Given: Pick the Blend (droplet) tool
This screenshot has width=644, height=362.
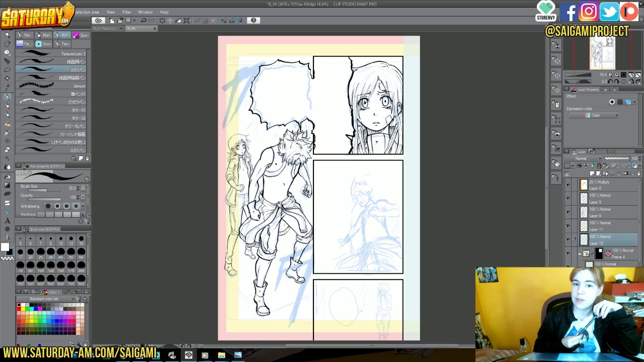Looking at the screenshot, I should point(7,167).
